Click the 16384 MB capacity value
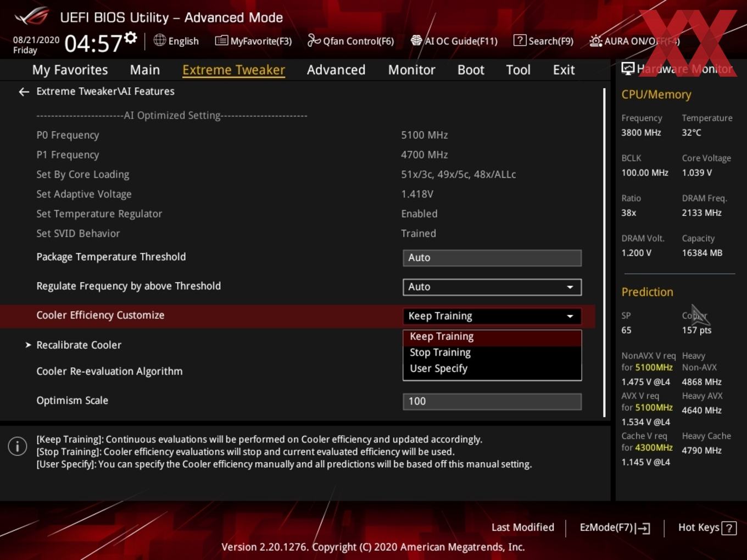747x560 pixels. [702, 253]
